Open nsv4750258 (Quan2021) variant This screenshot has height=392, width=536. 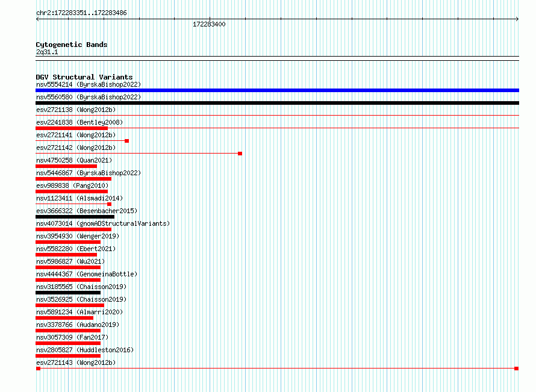pos(74,160)
